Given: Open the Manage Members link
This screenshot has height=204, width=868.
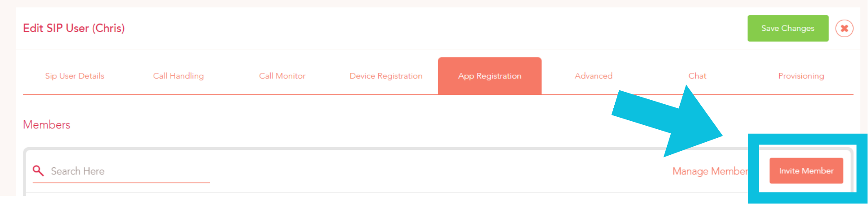Looking at the screenshot, I should click(710, 171).
